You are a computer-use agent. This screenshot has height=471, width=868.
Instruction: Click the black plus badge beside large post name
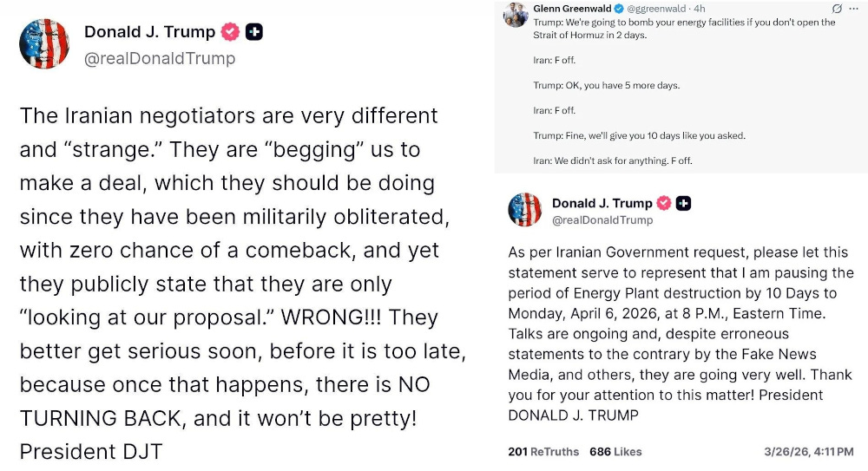[254, 32]
